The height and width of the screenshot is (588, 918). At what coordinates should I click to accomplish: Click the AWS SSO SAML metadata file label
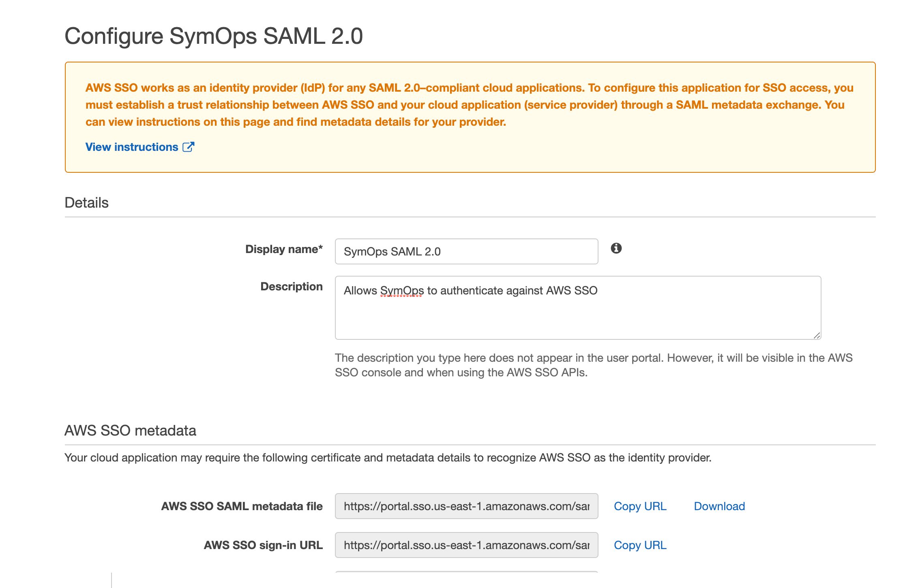(242, 506)
